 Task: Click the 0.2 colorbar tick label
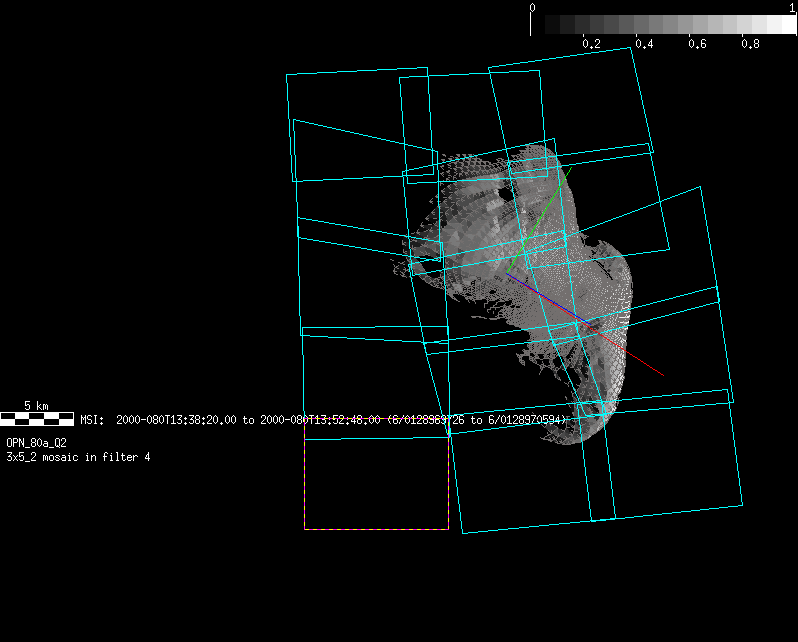click(591, 44)
